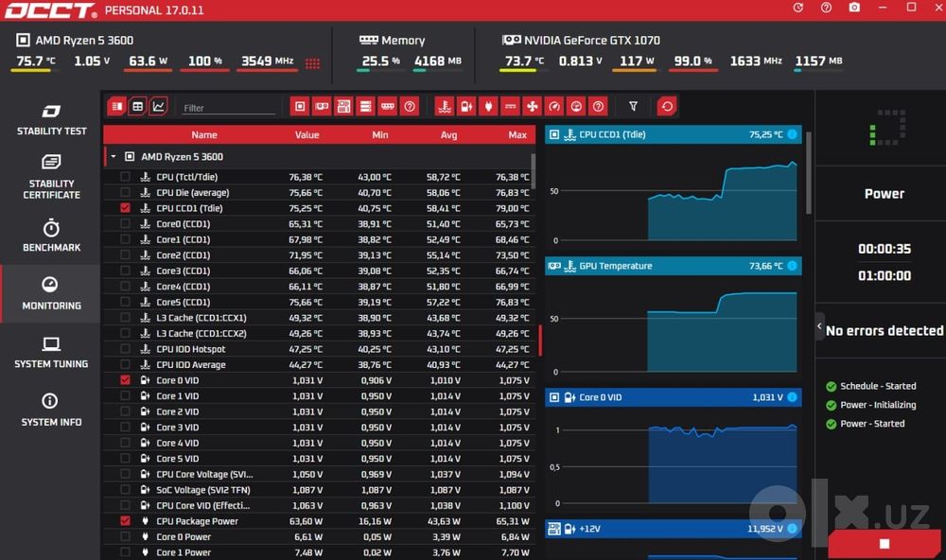Uncheck the Core 0 VID checkbox
Screen dimensions: 946x560
pyautogui.click(x=125, y=380)
